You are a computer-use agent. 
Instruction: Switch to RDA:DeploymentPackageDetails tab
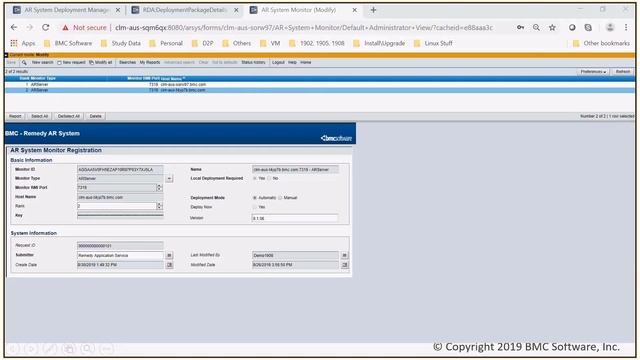point(184,10)
